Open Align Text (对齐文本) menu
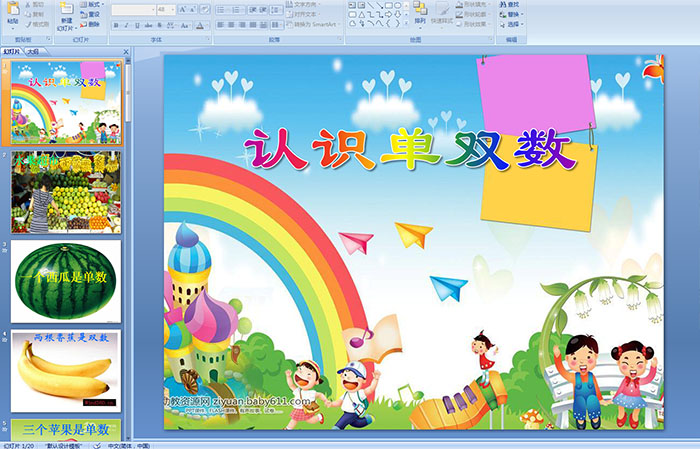Image resolution: width=700 pixels, height=449 pixels. click(x=303, y=14)
